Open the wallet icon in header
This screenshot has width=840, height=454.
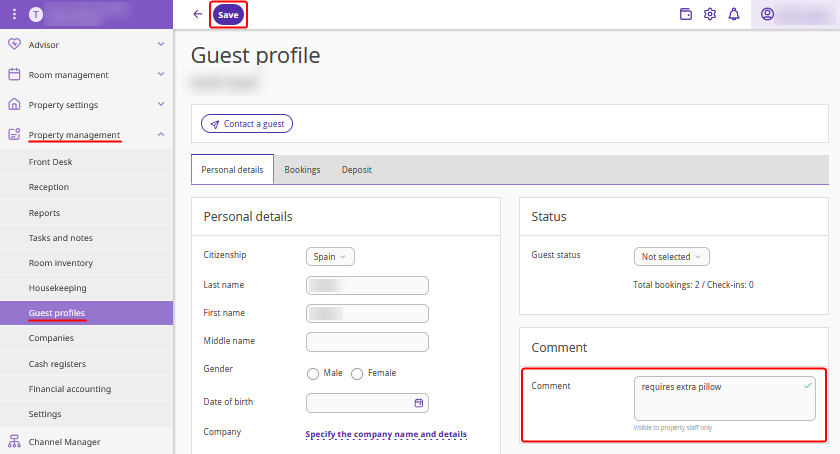coord(686,15)
